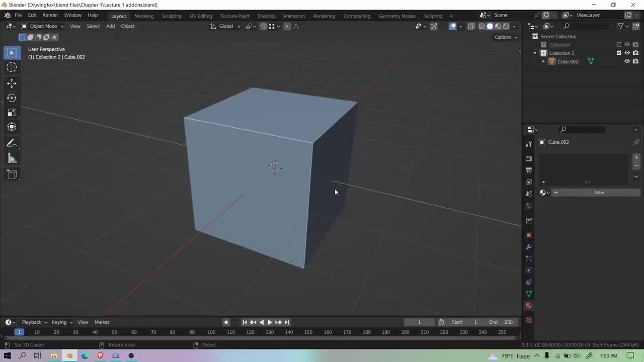644x362 pixels.
Task: Toggle viewport overlays display
Action: [x=452, y=26]
